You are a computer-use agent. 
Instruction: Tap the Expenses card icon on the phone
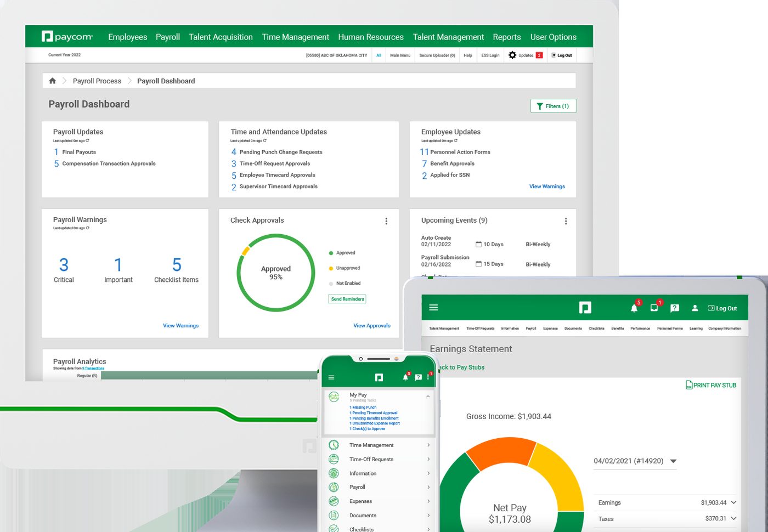click(x=334, y=501)
